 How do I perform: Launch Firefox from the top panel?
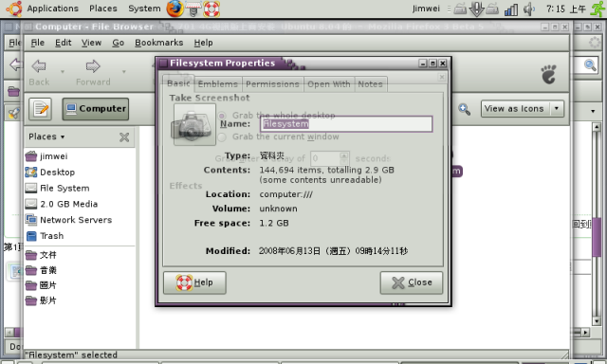(x=175, y=9)
